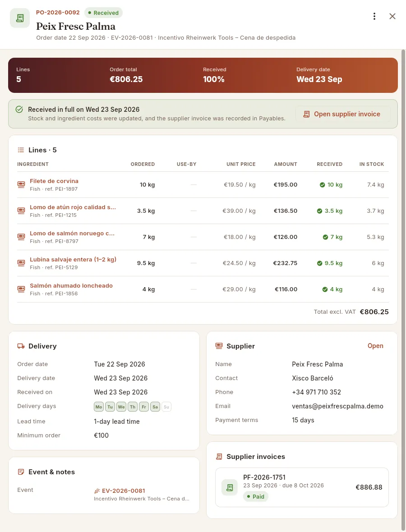
Task: Click received check icon for 9.5 kg
Action: point(319,263)
